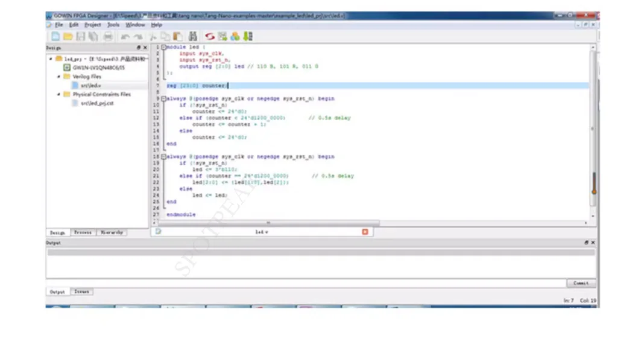
Task: Select src\led_prj.cst constraint file
Action: click(x=92, y=103)
